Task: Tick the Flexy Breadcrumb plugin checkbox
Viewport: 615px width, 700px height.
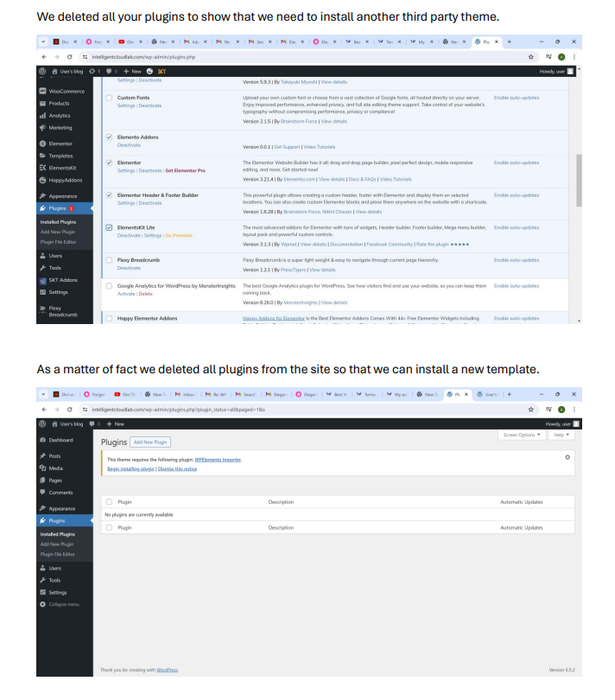Action: click(x=109, y=260)
